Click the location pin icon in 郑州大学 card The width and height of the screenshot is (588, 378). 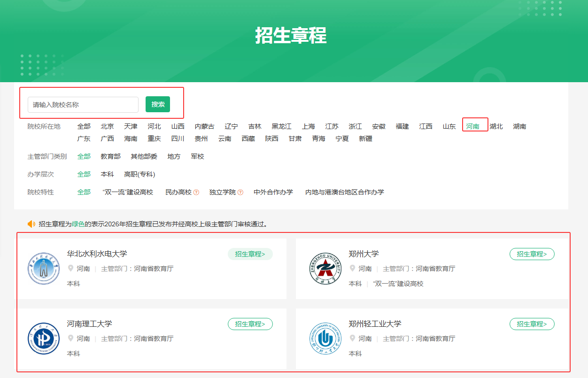click(352, 269)
